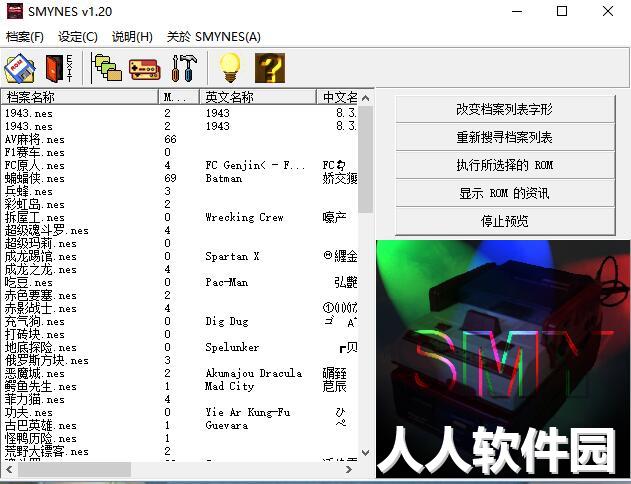Image resolution: width=631 pixels, height=484 pixels.
Task: Select 成龙踢馆.nes in the list
Action: (41, 256)
